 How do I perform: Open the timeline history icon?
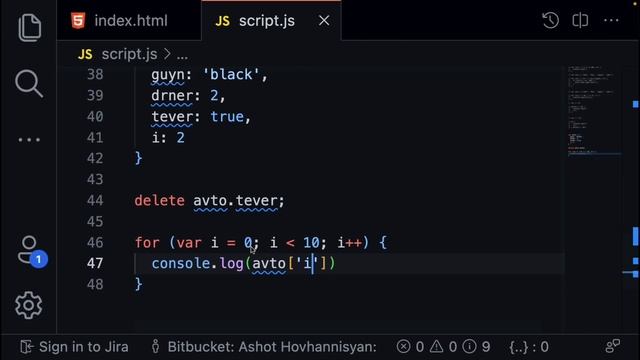(550, 20)
